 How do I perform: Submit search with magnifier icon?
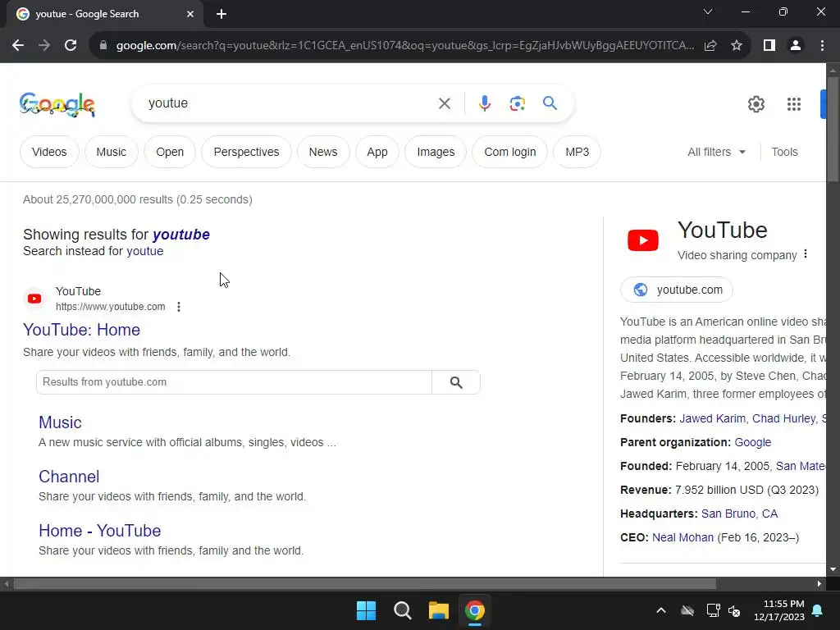coord(550,103)
